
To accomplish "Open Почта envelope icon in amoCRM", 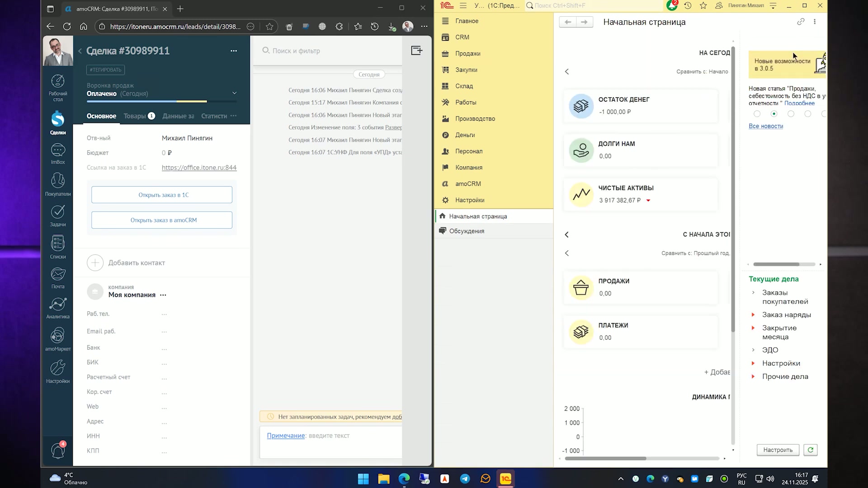I will 58,278.
